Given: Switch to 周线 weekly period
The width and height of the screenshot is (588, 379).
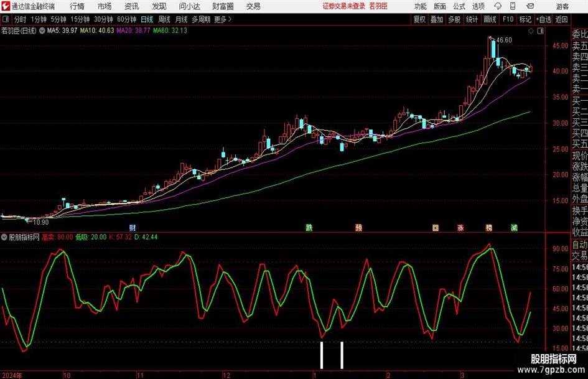Looking at the screenshot, I should pos(164,19).
